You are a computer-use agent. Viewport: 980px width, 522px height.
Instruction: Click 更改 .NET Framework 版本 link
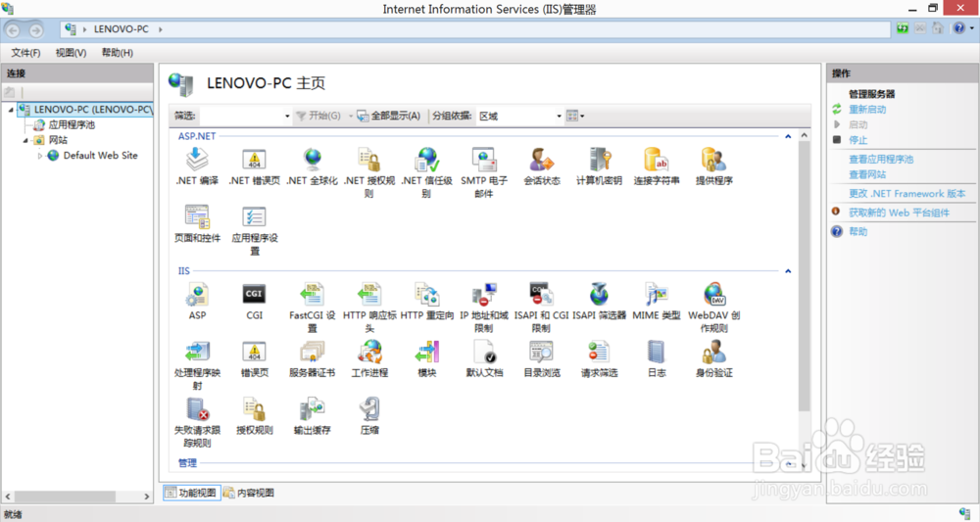pos(906,194)
